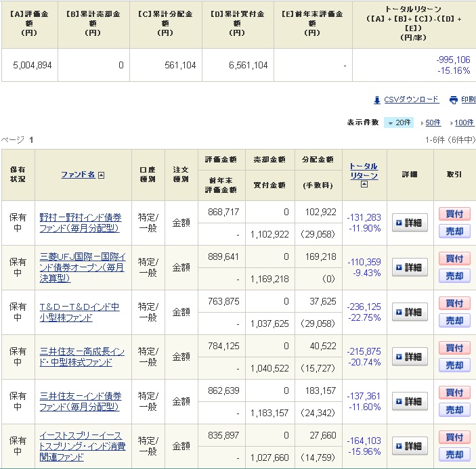476x469 pixels.
Task: Click the 印刷 print link
Action: 468,99
